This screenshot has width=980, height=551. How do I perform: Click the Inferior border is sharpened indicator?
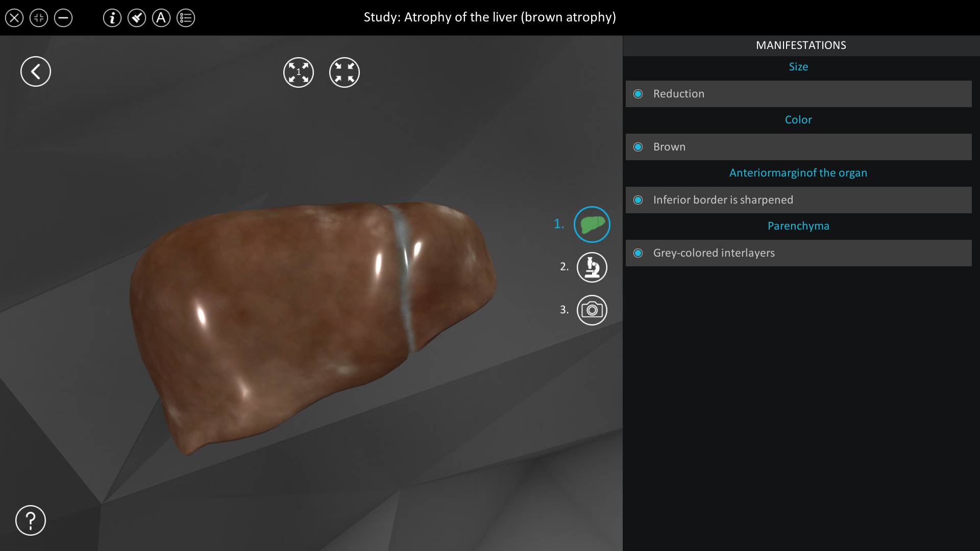(x=639, y=200)
